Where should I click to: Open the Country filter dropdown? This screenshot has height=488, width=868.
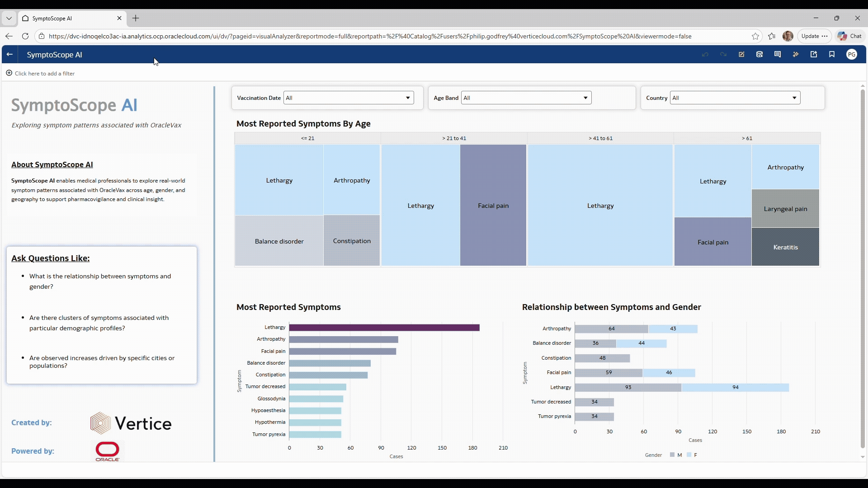794,98
